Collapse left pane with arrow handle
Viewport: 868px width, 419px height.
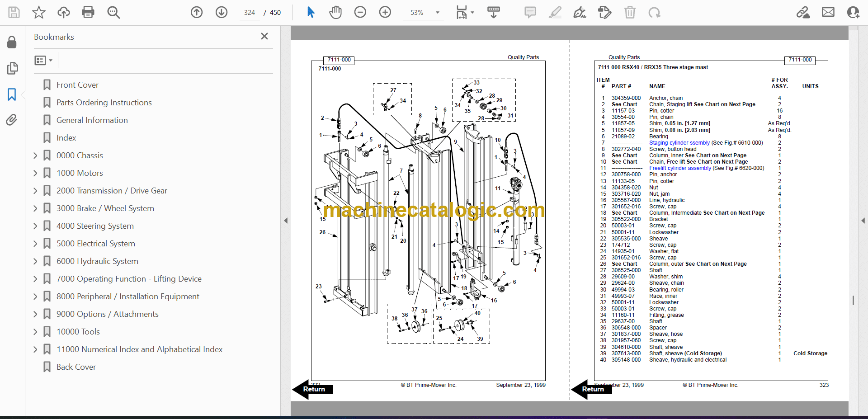[x=286, y=221]
